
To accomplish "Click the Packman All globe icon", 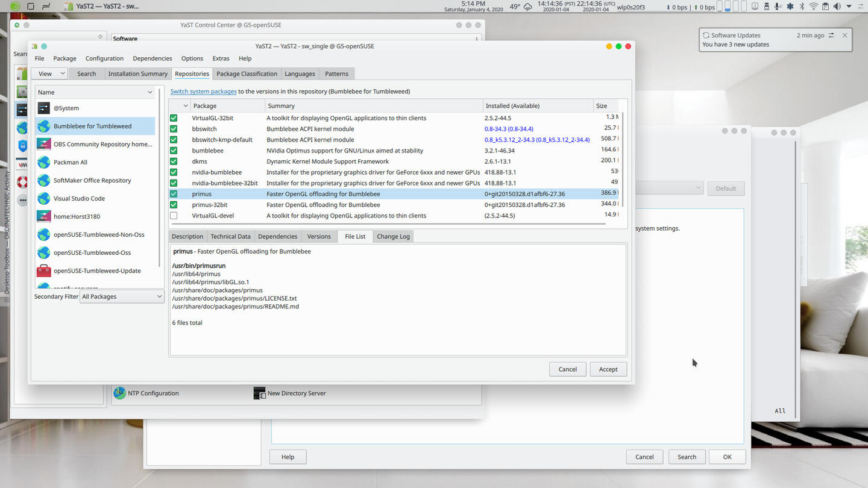I will click(43, 162).
